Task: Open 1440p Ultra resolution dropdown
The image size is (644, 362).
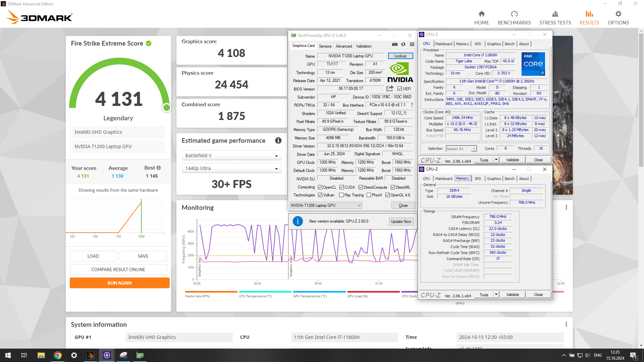Action: click(231, 168)
